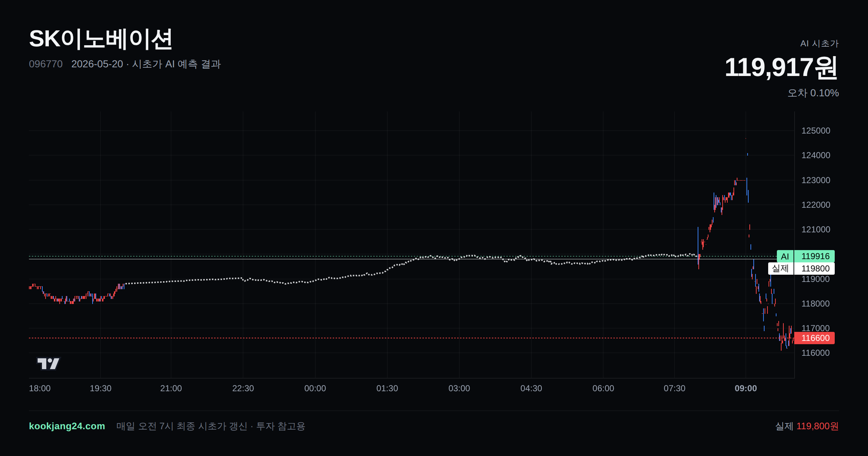Click the 03:00 time axis label
The height and width of the screenshot is (456, 868).
[459, 388]
